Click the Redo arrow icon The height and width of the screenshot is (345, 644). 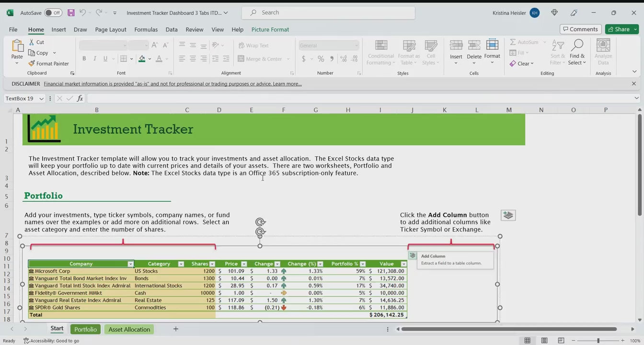99,13
